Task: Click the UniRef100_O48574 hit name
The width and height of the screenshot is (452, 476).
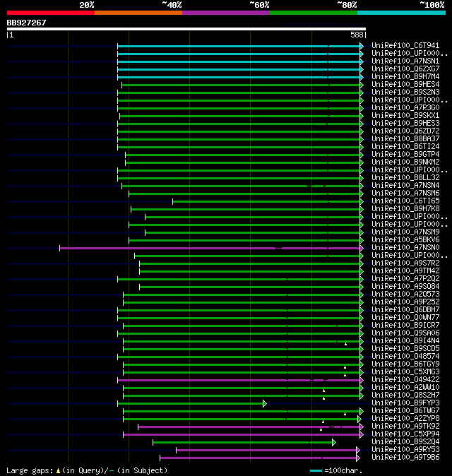Action: [405, 357]
